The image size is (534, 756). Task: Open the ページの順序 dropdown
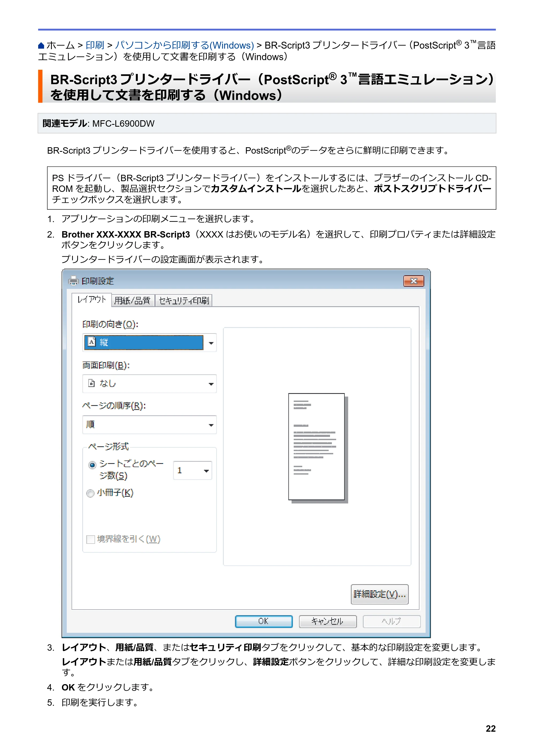[149, 425]
